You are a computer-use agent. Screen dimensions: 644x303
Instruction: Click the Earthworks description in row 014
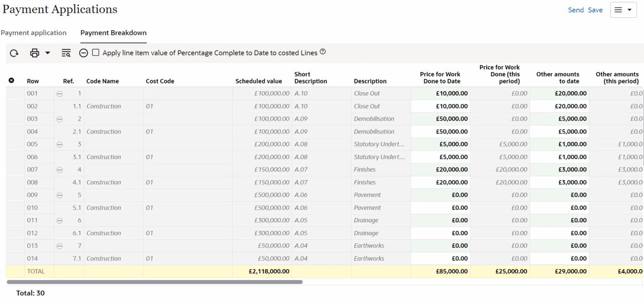(x=369, y=259)
